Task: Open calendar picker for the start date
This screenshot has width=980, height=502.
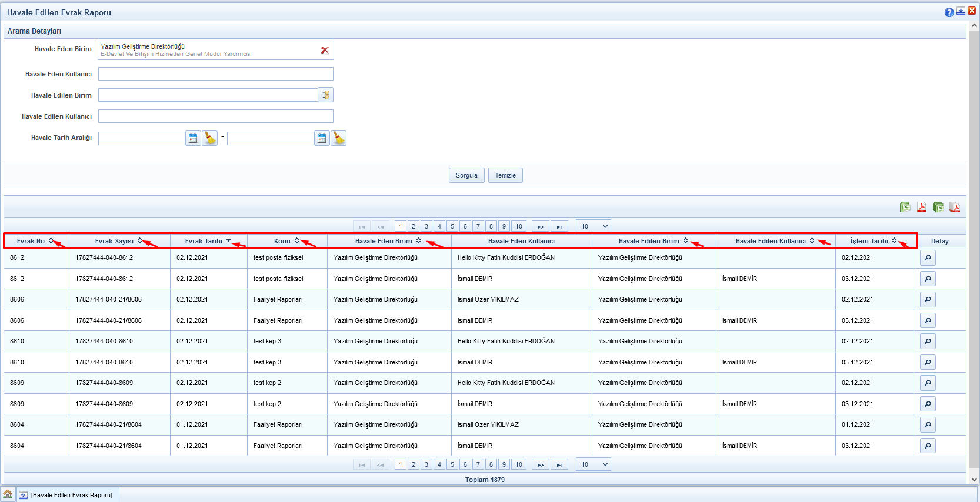Action: [x=193, y=138]
